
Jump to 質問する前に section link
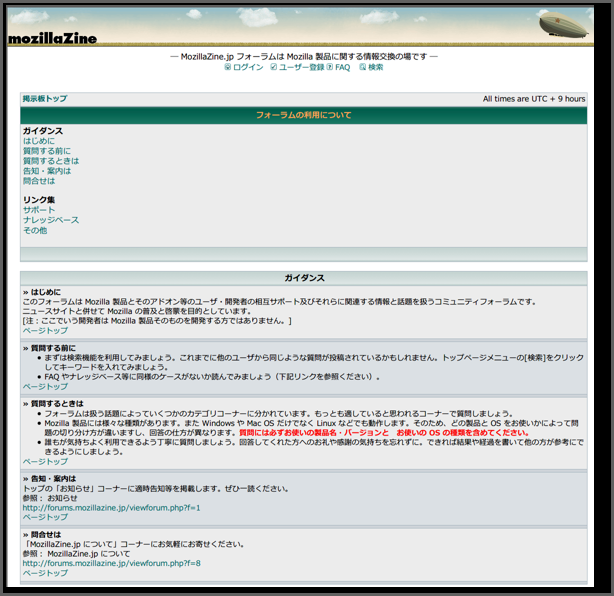click(x=46, y=151)
